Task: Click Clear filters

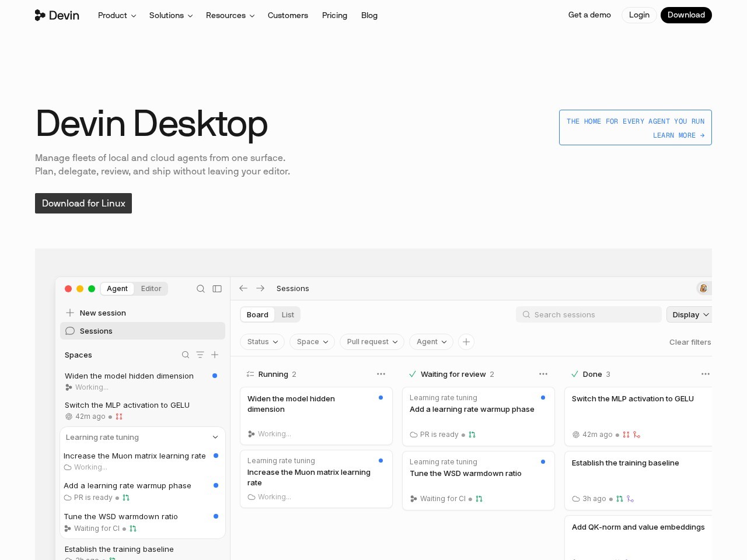Action: point(690,342)
